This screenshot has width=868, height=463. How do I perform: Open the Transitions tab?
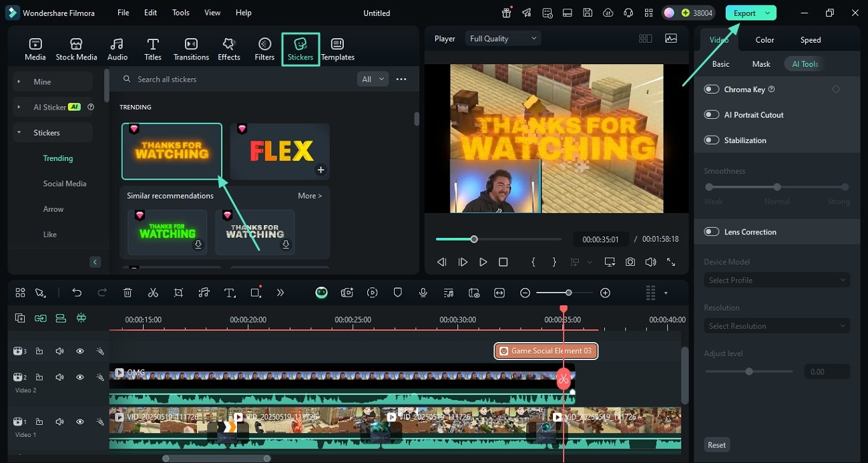[x=191, y=49]
